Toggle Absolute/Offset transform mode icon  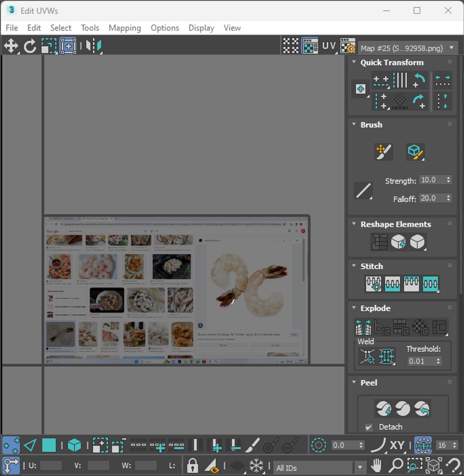[x=11, y=465]
